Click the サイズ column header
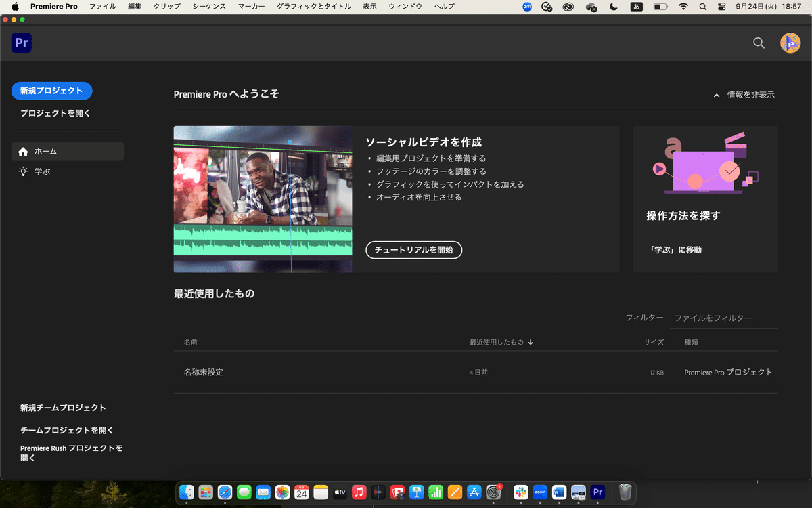 click(654, 343)
